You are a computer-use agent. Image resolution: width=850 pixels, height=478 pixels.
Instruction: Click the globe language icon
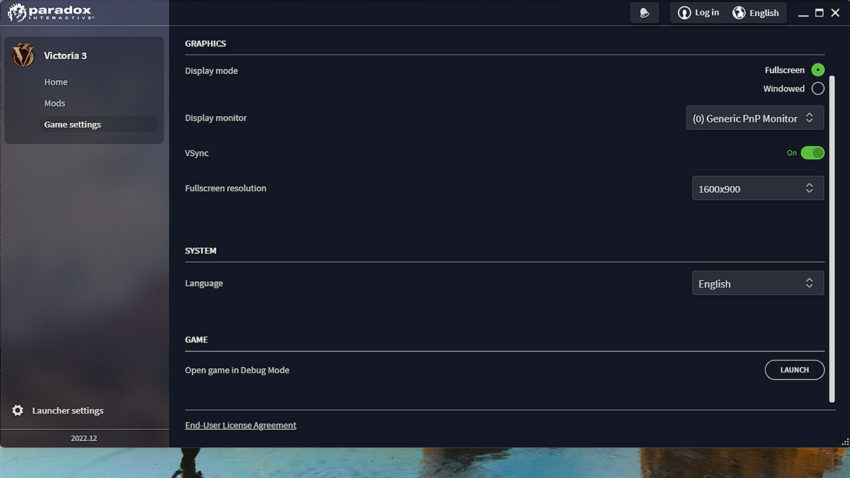(x=739, y=13)
